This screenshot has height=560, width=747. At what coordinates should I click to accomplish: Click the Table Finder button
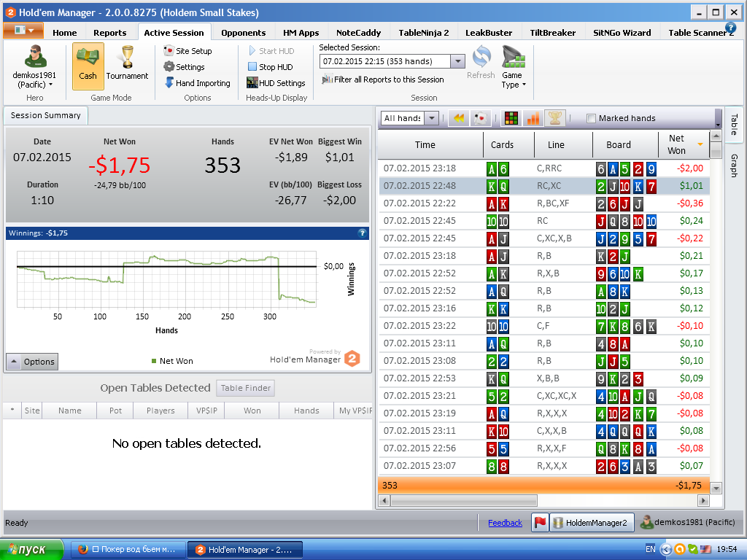[245, 388]
